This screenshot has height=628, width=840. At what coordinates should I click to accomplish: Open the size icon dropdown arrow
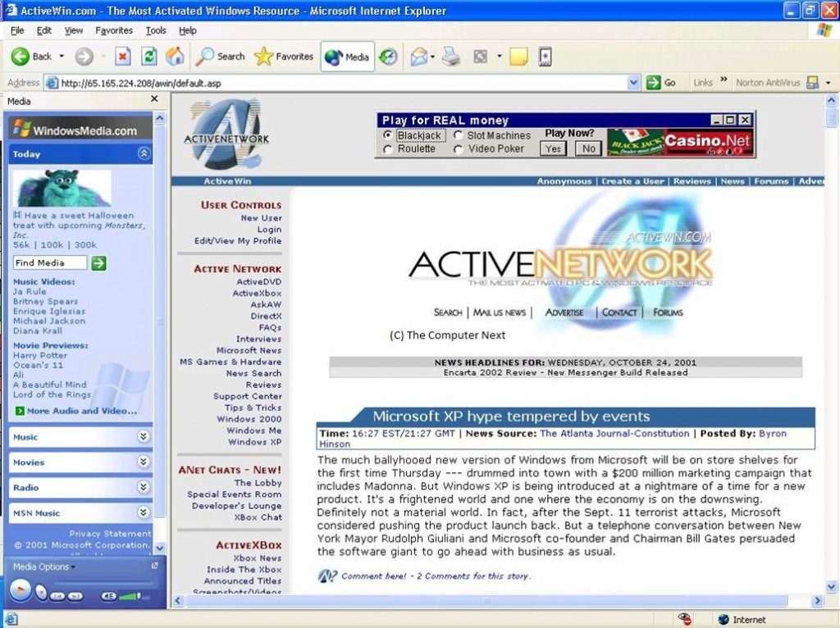click(x=499, y=57)
